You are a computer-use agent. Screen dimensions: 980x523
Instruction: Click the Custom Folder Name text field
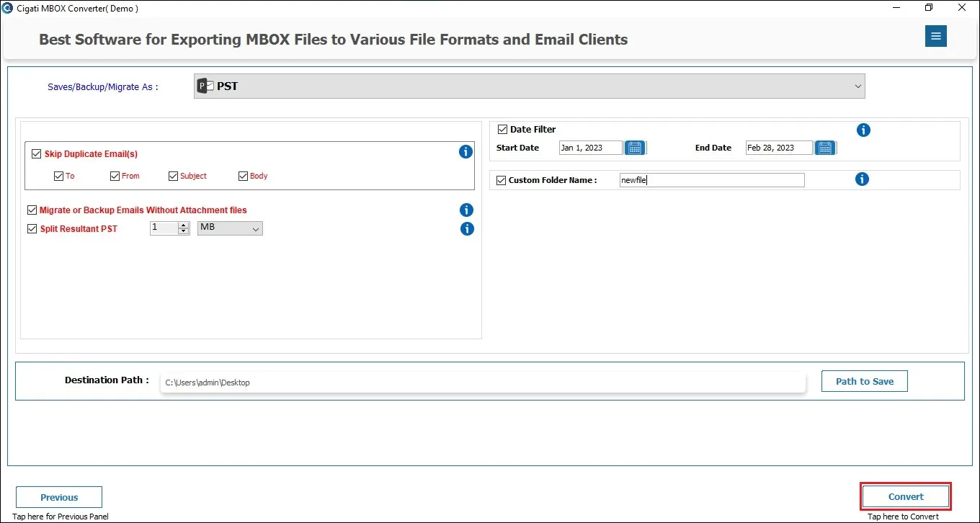(x=712, y=180)
